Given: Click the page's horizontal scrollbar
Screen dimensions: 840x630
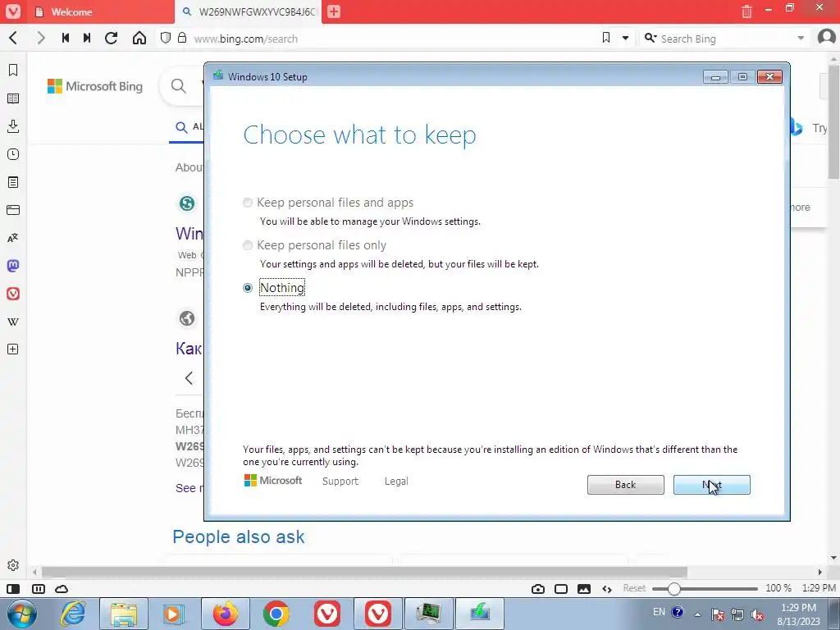Looking at the screenshot, I should tap(364, 572).
